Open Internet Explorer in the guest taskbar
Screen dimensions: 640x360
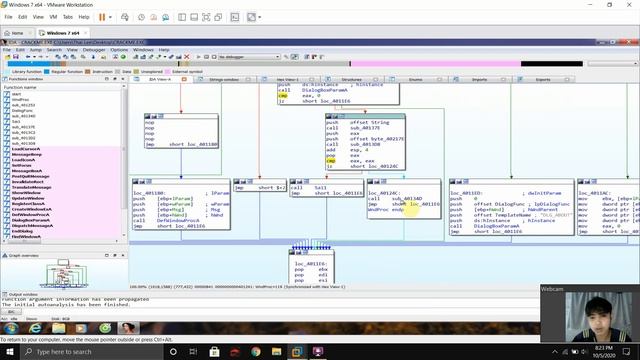click(36, 328)
